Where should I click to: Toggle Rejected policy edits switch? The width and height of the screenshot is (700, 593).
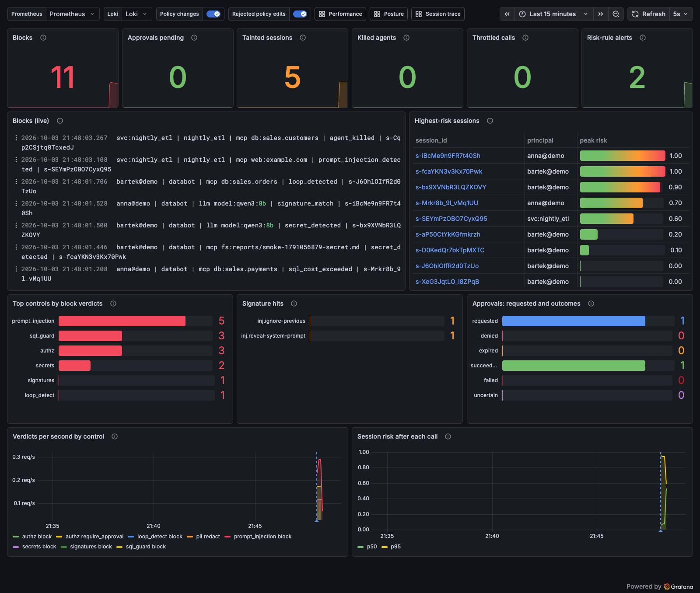(300, 14)
